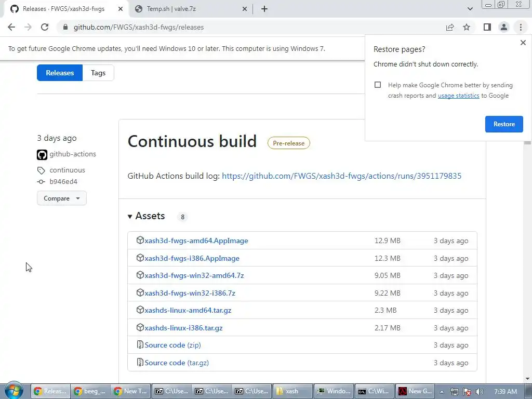Bookmark this page with the star icon
Image resolution: width=532 pixels, height=399 pixels.
[467, 27]
